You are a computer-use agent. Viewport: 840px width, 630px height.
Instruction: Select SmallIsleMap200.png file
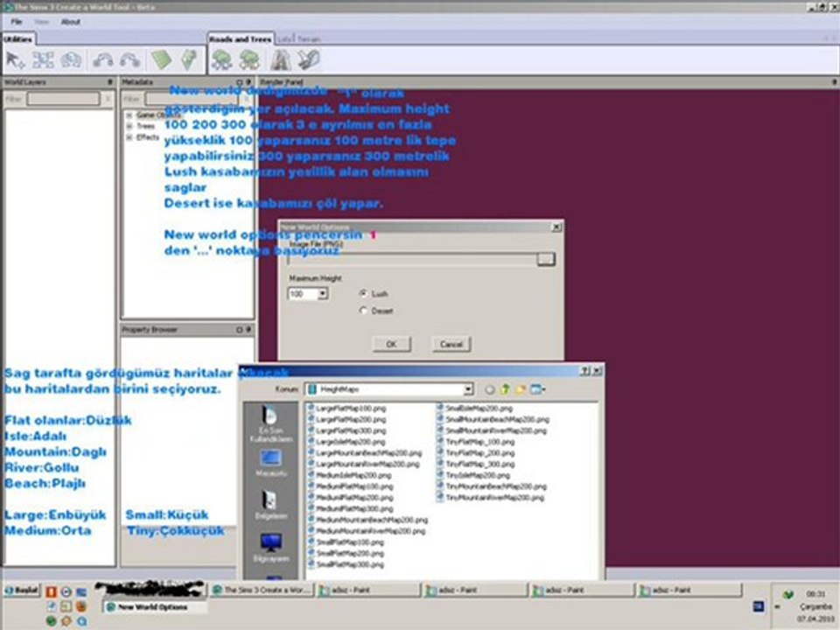[475, 409]
